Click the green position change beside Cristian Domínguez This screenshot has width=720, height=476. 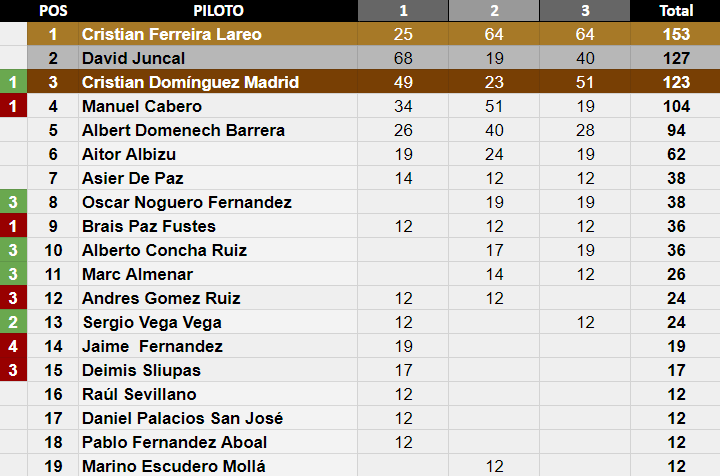[13, 82]
